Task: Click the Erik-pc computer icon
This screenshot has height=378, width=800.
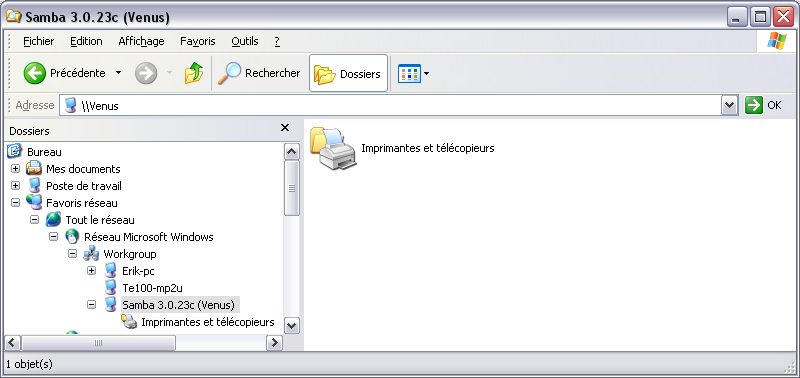Action: pos(110,270)
